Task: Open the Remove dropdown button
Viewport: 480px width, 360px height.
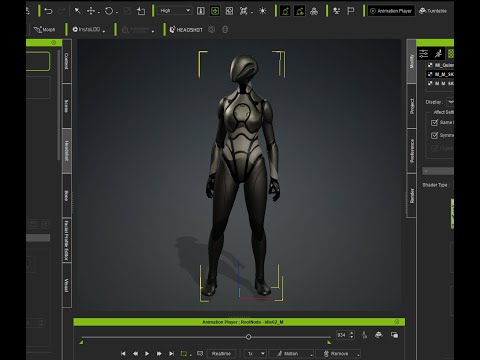Action: [x=338, y=354]
